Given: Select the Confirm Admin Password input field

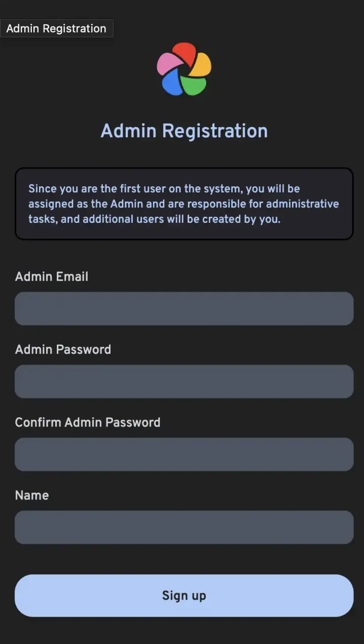Looking at the screenshot, I should pyautogui.click(x=184, y=454).
